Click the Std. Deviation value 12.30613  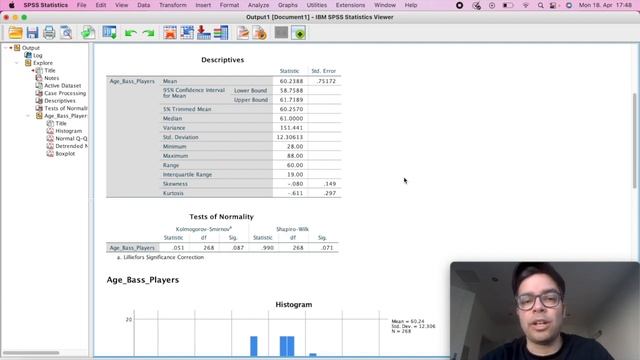pos(290,137)
